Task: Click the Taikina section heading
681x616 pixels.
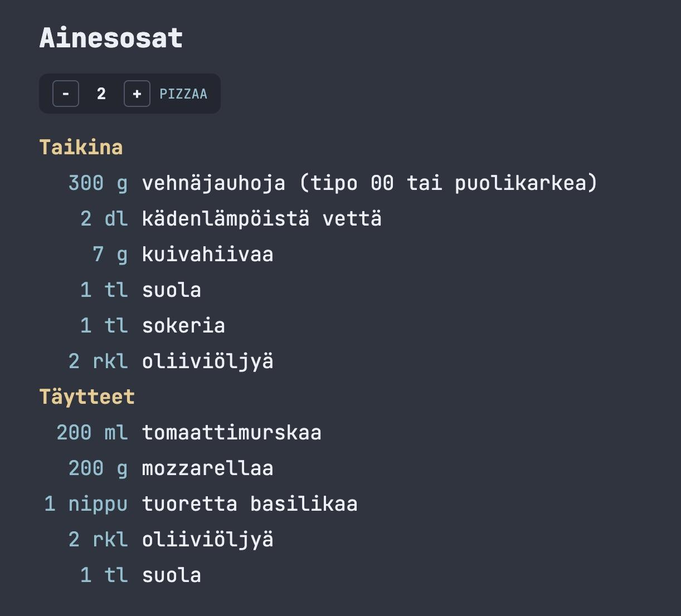Action: coord(81,148)
